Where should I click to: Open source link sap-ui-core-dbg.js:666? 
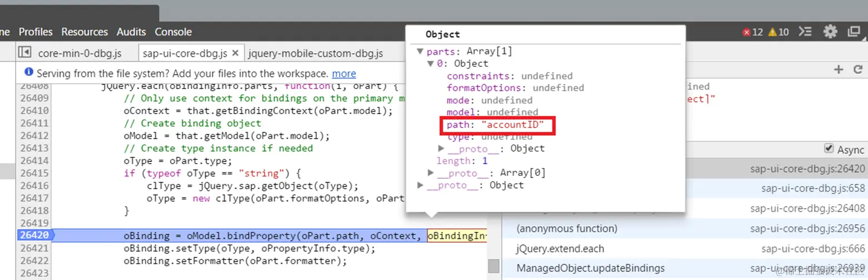(813, 248)
